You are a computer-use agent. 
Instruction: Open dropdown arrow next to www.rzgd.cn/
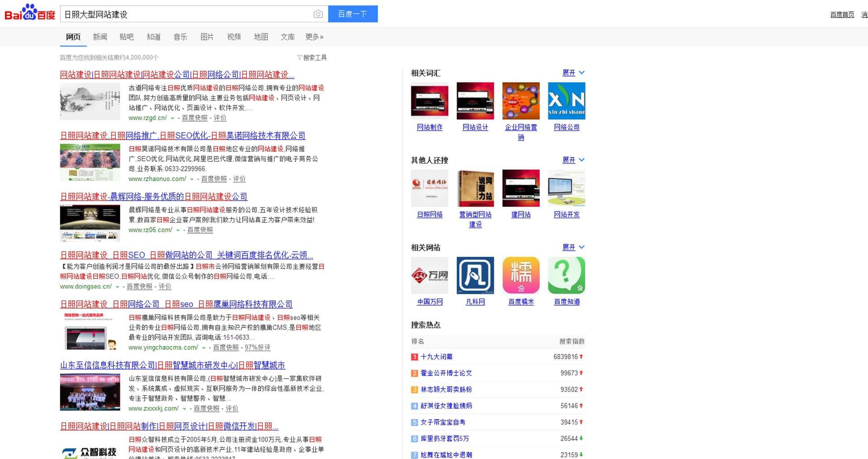[172, 118]
